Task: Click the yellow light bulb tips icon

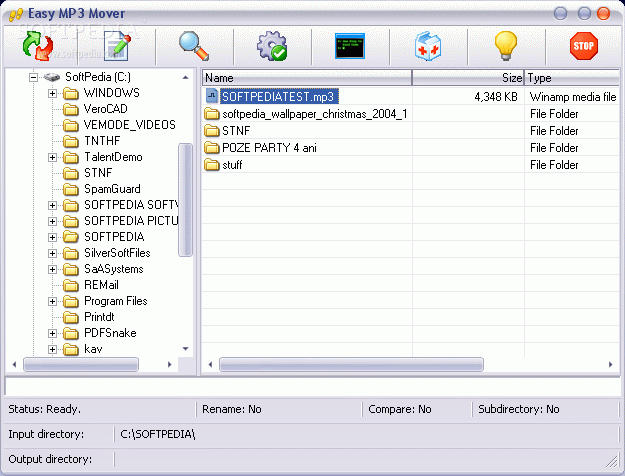Action: tap(506, 46)
